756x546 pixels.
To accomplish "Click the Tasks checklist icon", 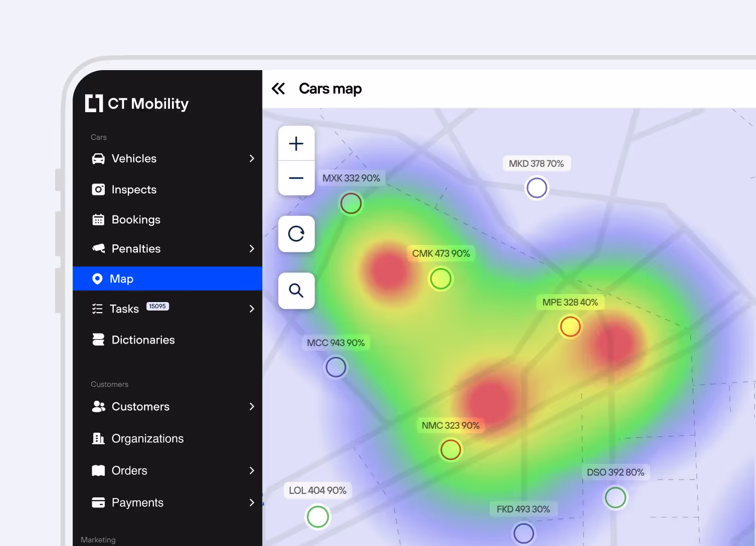I will (x=97, y=309).
